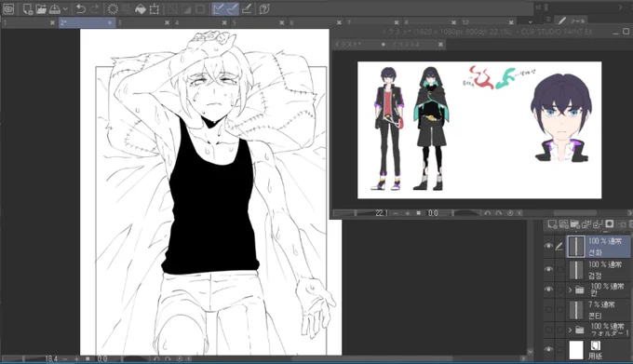Screen dimensions: 633x364
Task: Click rotation value 0.0 in floating window
Action: click(433, 213)
